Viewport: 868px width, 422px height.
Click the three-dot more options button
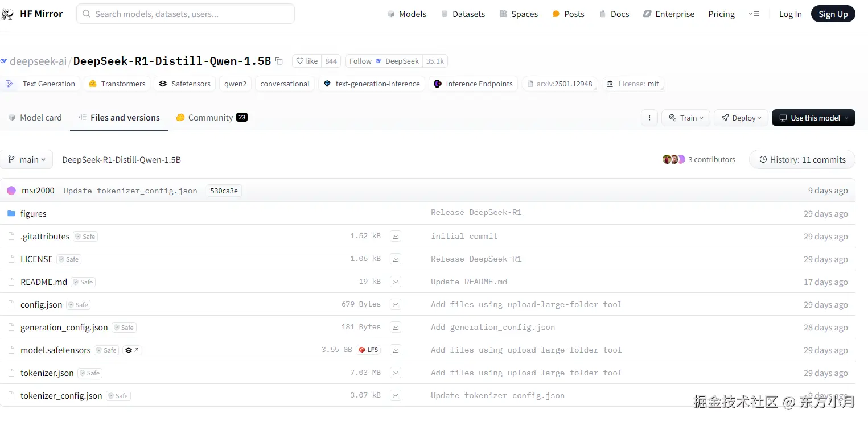(x=649, y=118)
